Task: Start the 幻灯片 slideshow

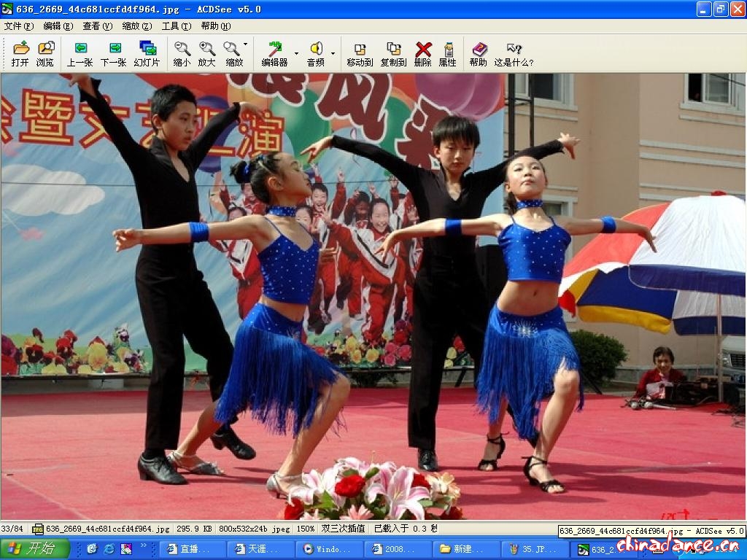Action: (x=147, y=54)
